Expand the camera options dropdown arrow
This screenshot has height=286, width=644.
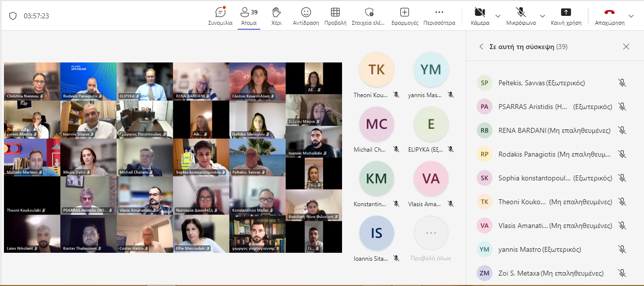pos(498,16)
